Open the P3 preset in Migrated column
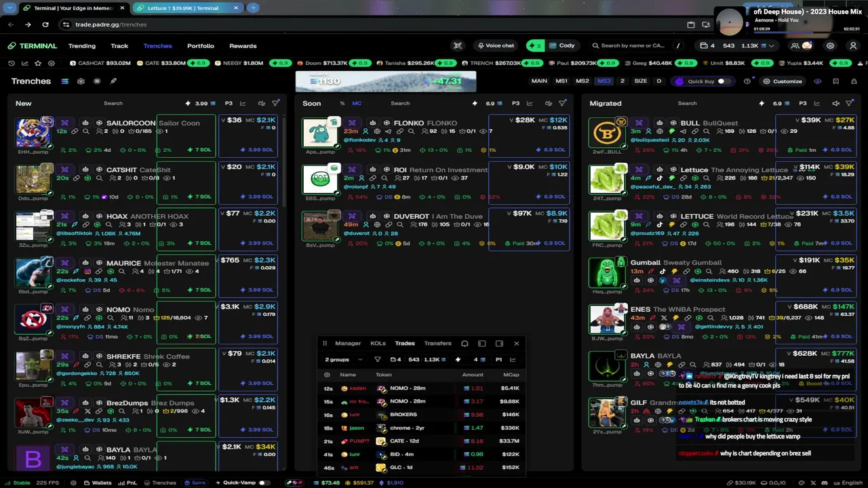Viewport: 868px width, 488px height. click(803, 104)
